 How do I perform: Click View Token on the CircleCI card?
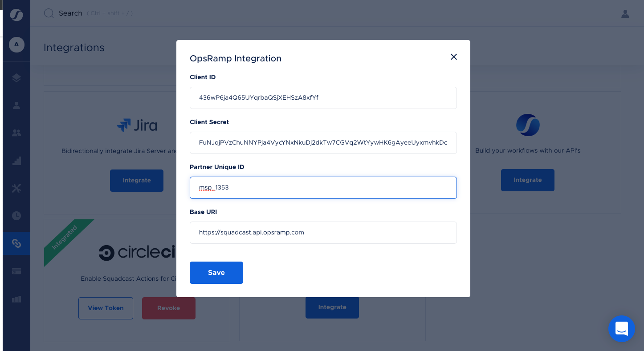coord(106,308)
